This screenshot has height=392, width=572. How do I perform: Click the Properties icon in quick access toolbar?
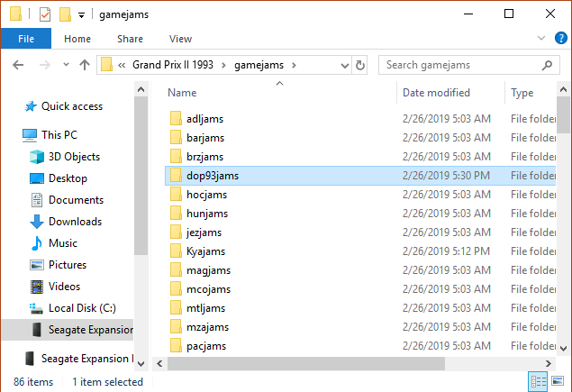click(45, 14)
